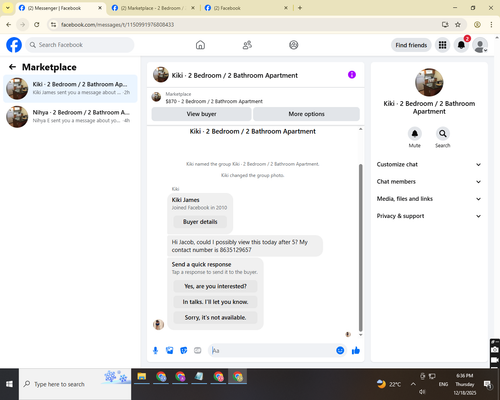Click the View buyer button

pyautogui.click(x=201, y=114)
